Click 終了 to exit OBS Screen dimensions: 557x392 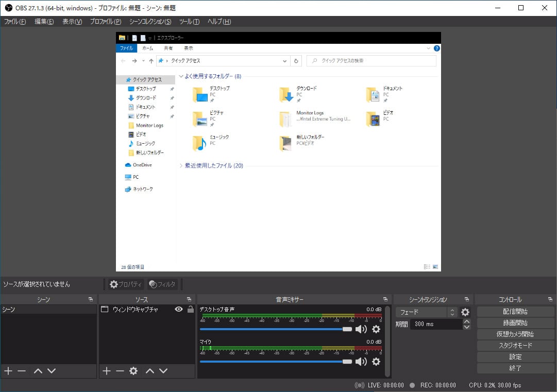[x=515, y=368]
